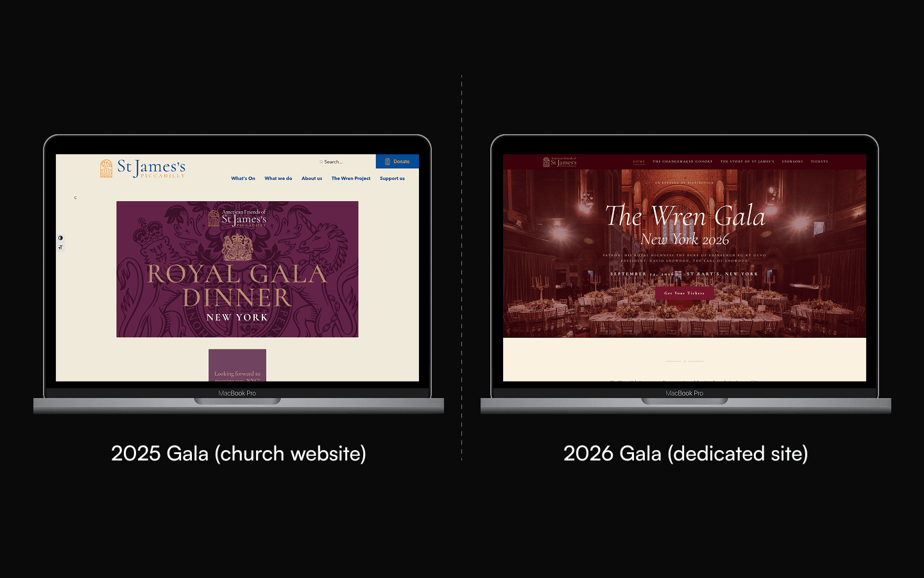Click the 'President: David Snowdon' line

click(685, 261)
